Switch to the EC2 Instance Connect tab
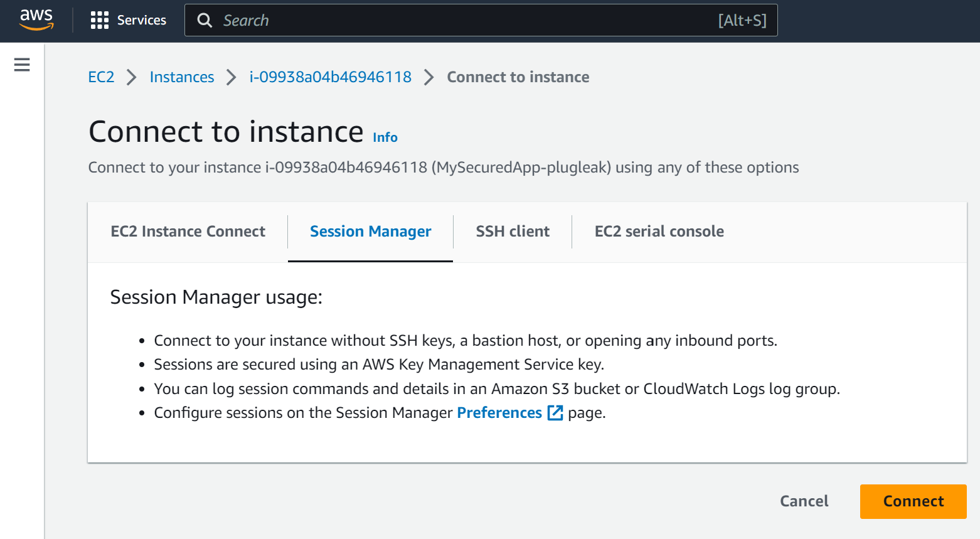The height and width of the screenshot is (539, 980). [x=188, y=232]
